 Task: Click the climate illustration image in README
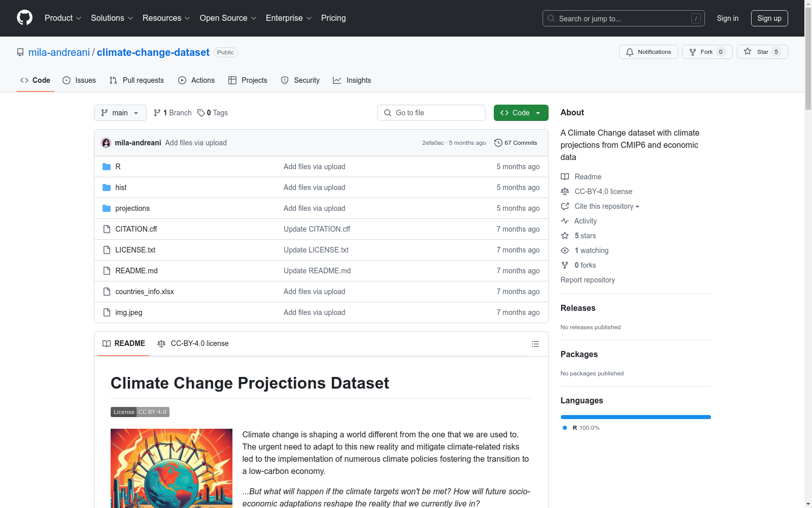click(x=172, y=468)
